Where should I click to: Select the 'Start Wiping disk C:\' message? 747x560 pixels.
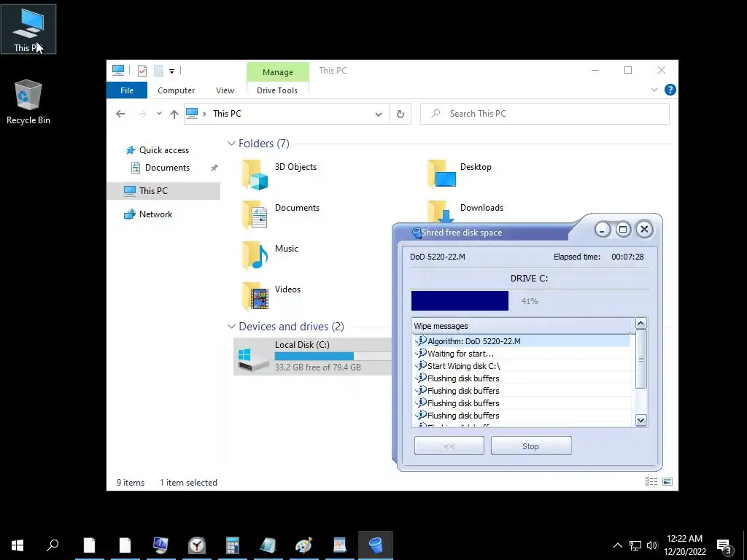522,366
